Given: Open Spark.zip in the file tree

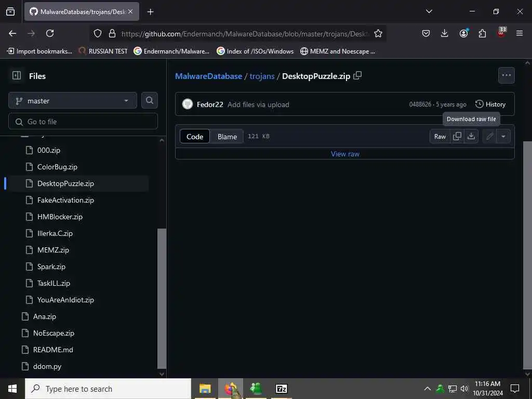Looking at the screenshot, I should pyautogui.click(x=51, y=267).
